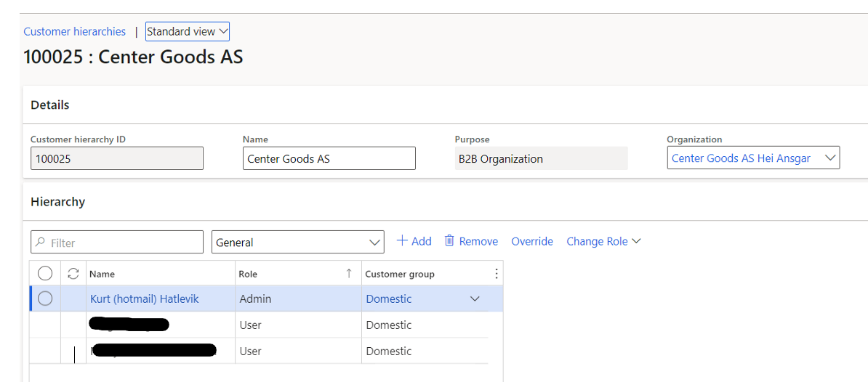
Task: Collapse the Hierarchy section header
Action: point(58,202)
